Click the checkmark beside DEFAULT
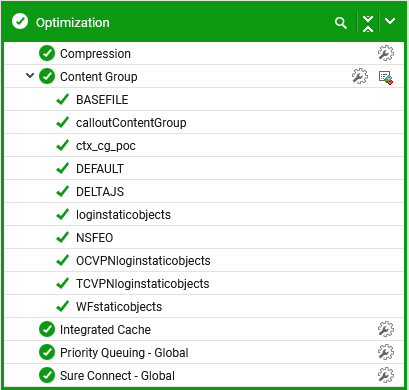Screen dimensions: 409x390 pyautogui.click(x=63, y=168)
